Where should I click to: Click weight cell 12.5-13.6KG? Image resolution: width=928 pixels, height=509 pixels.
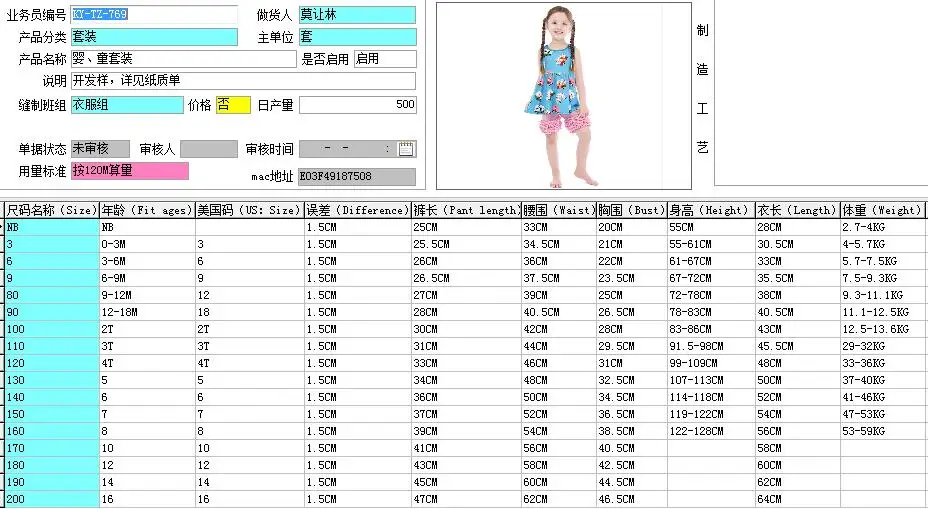(882, 329)
